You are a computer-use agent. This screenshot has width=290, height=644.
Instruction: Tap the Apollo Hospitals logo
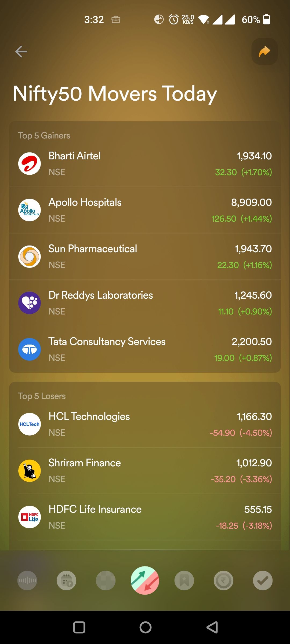[x=30, y=210]
